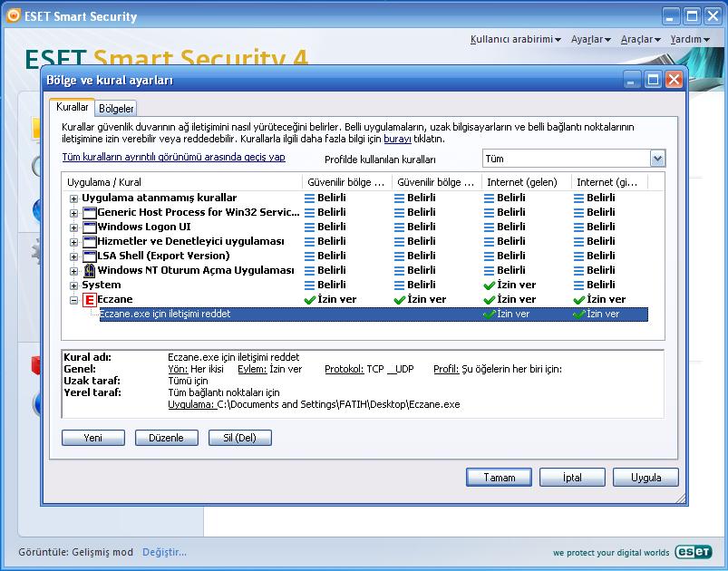Expand the LSA Shell node

[x=73, y=256]
